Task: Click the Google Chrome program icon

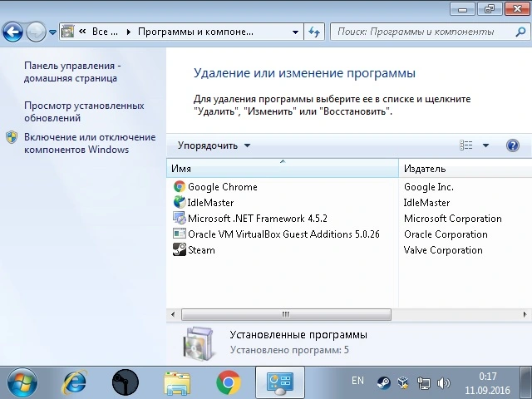Action: [x=180, y=186]
